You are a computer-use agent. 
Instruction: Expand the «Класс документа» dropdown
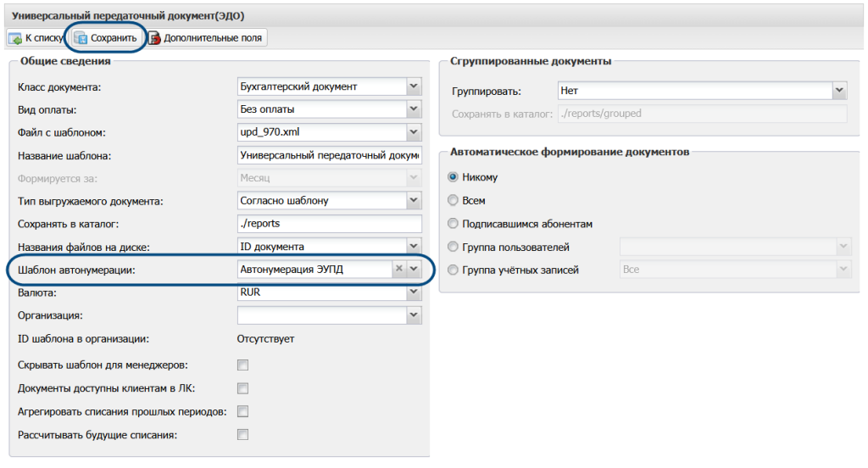[x=414, y=86]
